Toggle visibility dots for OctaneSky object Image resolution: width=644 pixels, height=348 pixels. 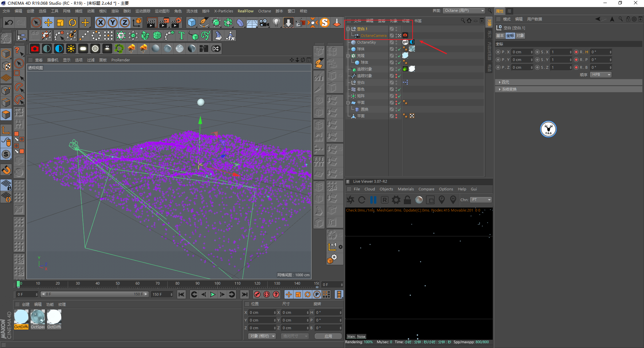tap(396, 42)
